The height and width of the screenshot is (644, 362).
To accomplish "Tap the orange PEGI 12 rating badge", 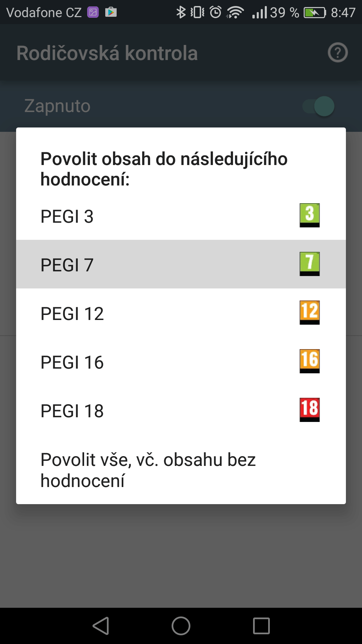I will pos(309,313).
